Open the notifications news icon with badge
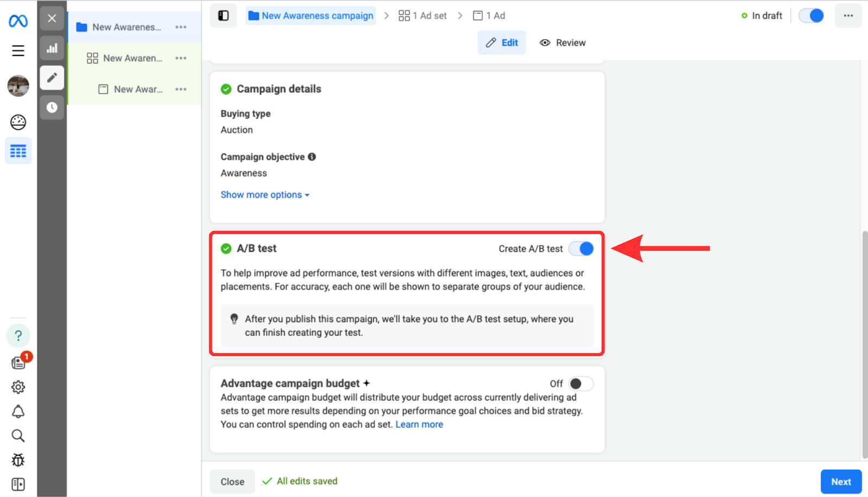The height and width of the screenshot is (497, 868). pyautogui.click(x=19, y=362)
